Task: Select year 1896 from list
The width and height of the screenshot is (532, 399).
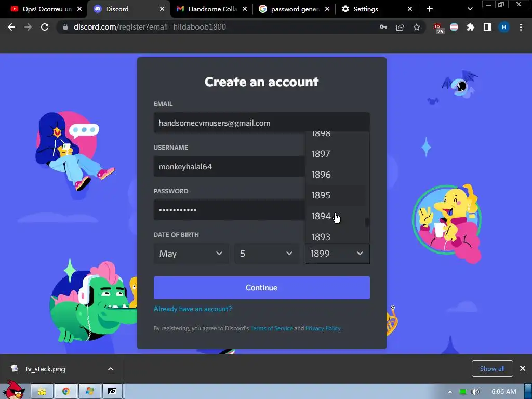Action: coord(336,175)
